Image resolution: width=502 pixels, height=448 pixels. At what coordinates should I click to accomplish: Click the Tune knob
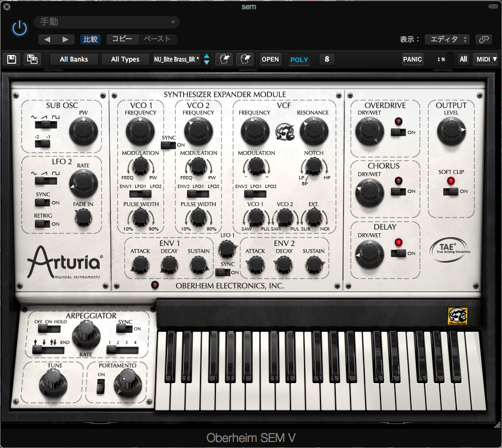click(53, 383)
